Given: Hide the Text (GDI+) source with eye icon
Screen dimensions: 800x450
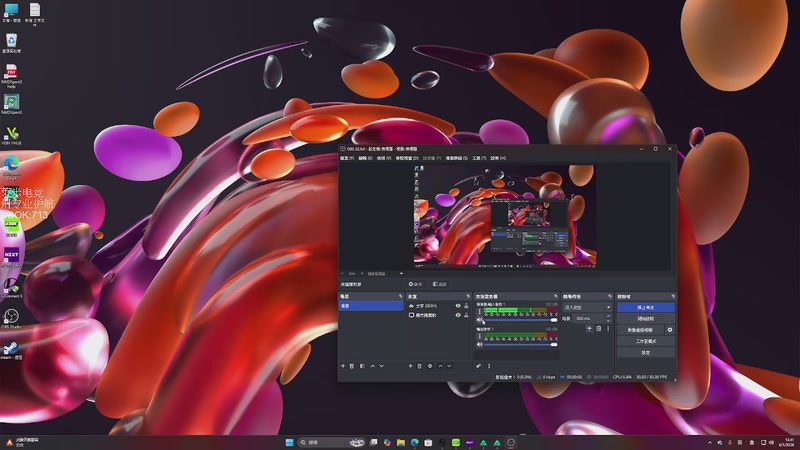Looking at the screenshot, I should coord(458,306).
